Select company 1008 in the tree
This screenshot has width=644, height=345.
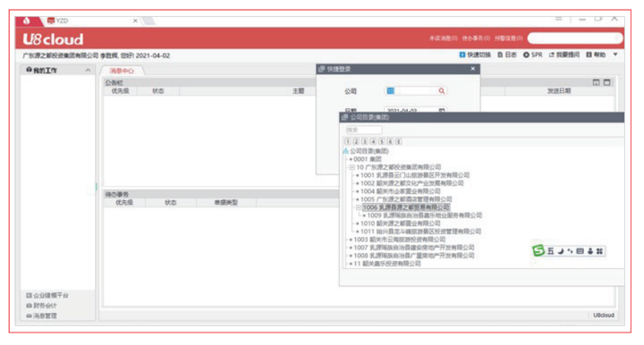[414, 255]
